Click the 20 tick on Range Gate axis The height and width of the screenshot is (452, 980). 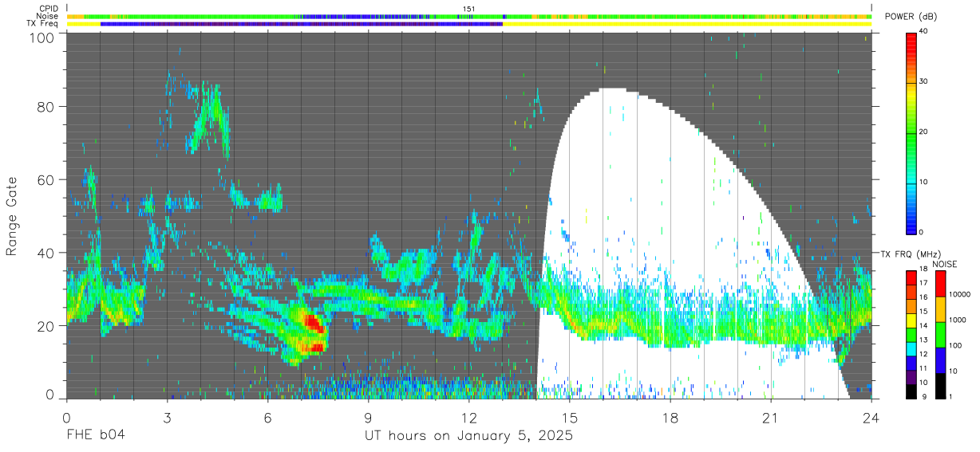(45, 326)
